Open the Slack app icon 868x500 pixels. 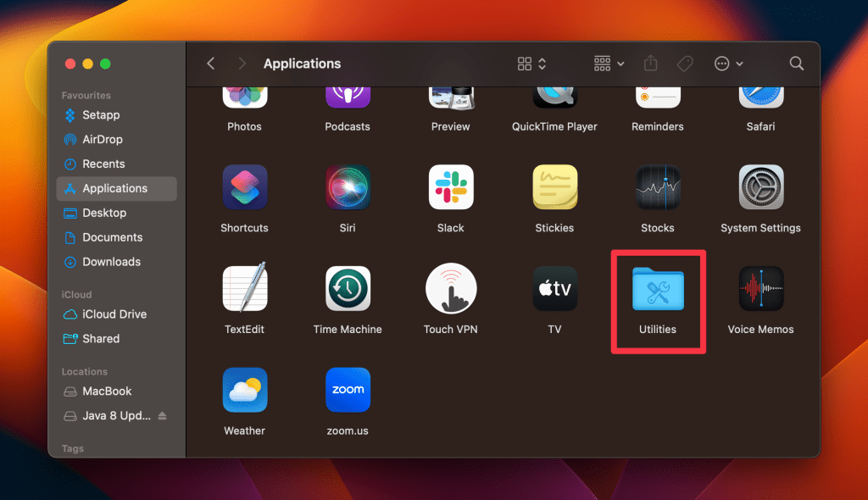point(451,187)
